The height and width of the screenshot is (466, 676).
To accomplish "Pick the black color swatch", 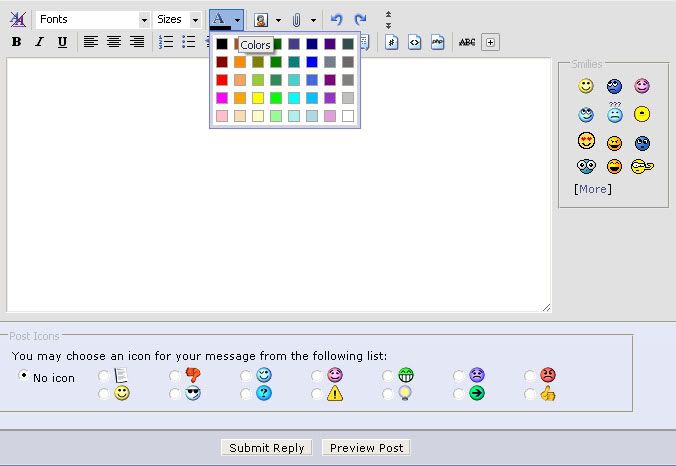I will 222,44.
